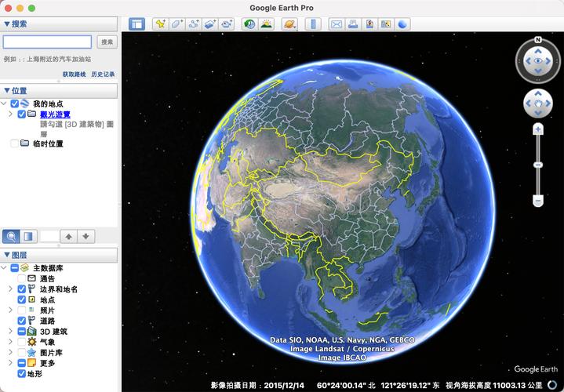The image size is (564, 392).
Task: Save image from toolbar
Action: pyautogui.click(x=369, y=24)
